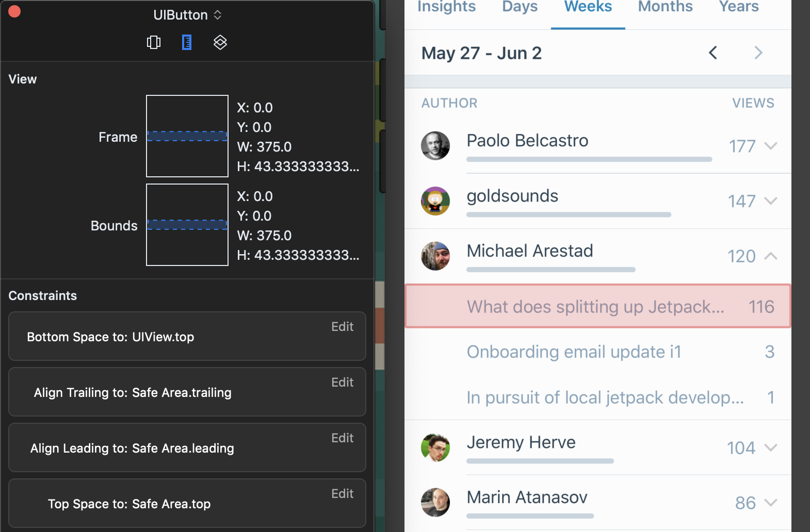The height and width of the screenshot is (532, 810).
Task: Click Jeremy Herve's avatar
Action: pos(435,447)
